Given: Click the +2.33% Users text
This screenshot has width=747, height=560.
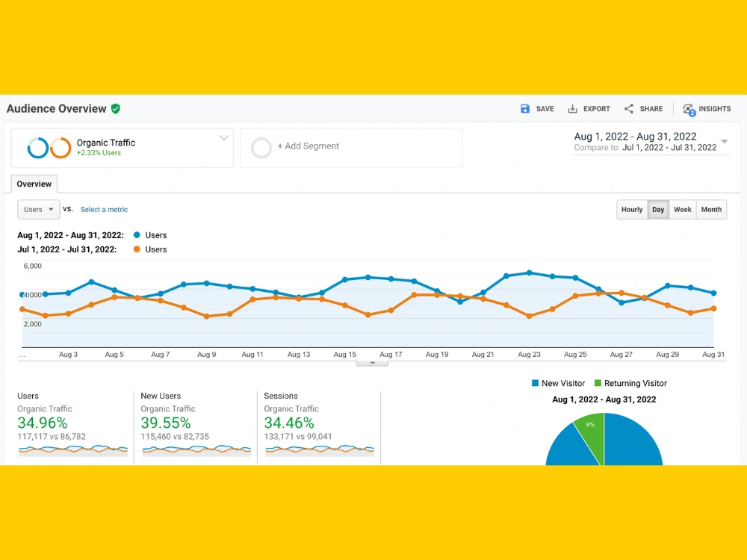Looking at the screenshot, I should coord(99,153).
